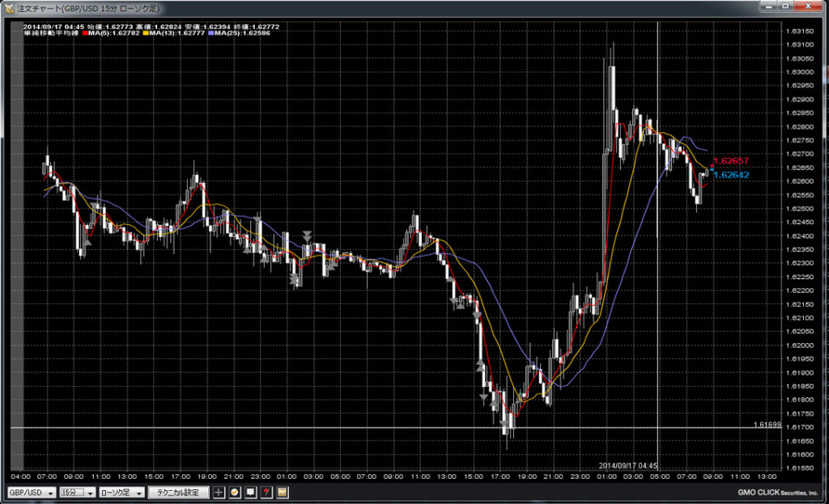Click the red 1.62657 price label
Screen dimensions: 829x504
[730, 161]
